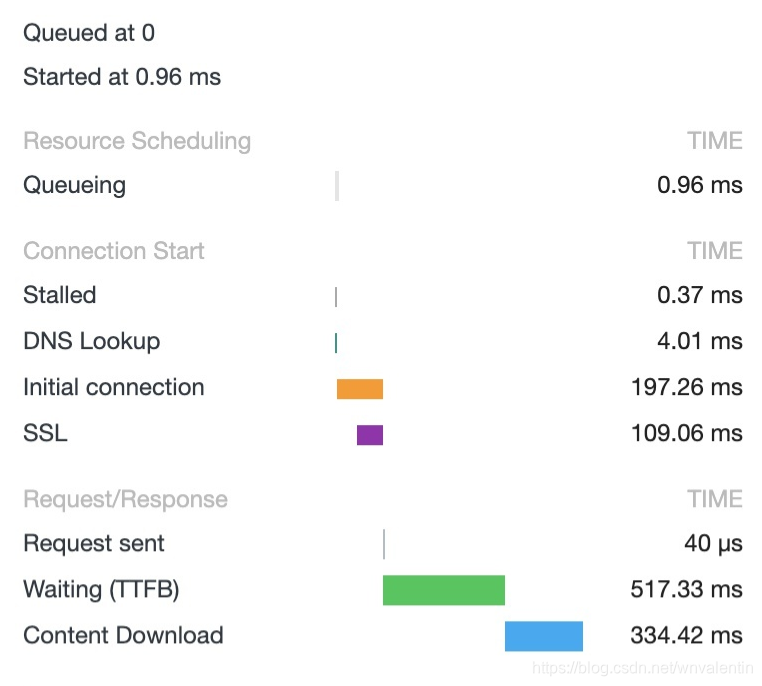
Task: Click the 40 µs request sent value
Action: (x=713, y=544)
